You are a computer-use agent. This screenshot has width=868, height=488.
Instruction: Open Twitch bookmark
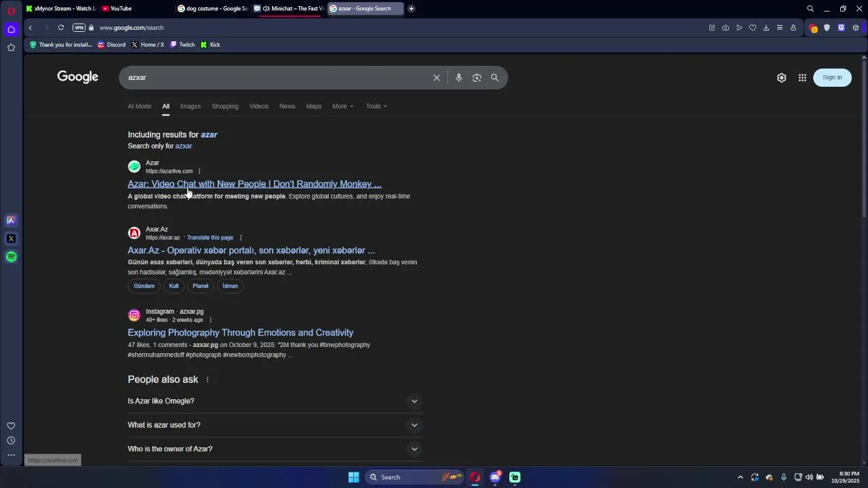coord(182,45)
